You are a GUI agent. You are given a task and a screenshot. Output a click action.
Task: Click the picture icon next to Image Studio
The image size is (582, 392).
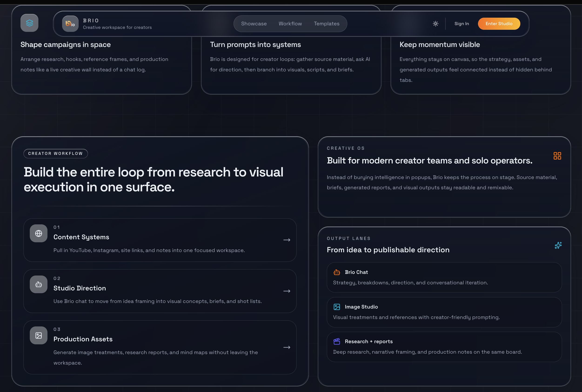click(x=337, y=307)
